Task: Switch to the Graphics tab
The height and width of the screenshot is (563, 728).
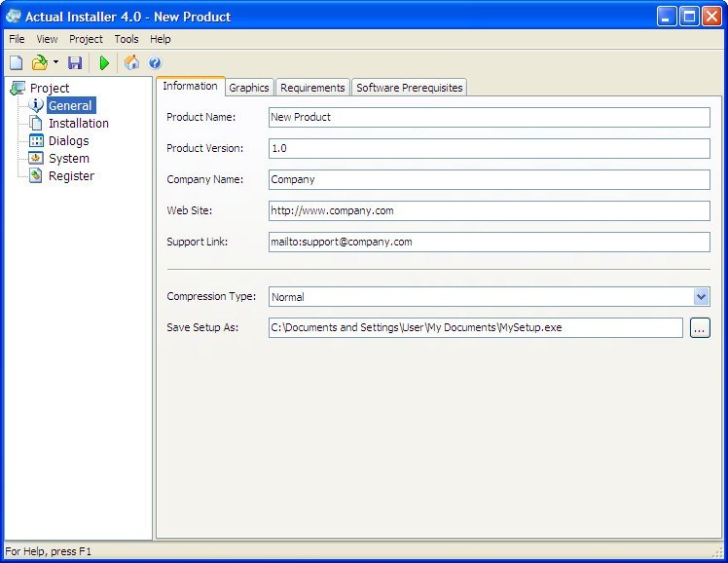Action: (249, 88)
